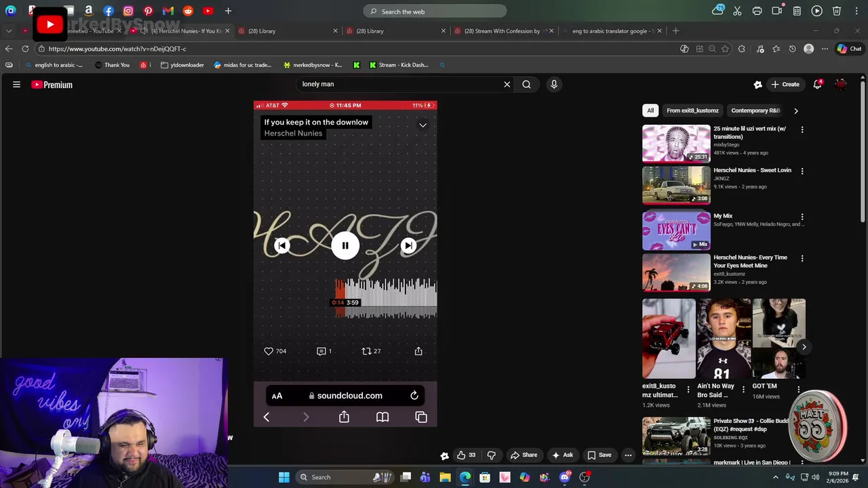Dislike the video with thumbs down
This screenshot has width=868, height=488.
coord(492,455)
